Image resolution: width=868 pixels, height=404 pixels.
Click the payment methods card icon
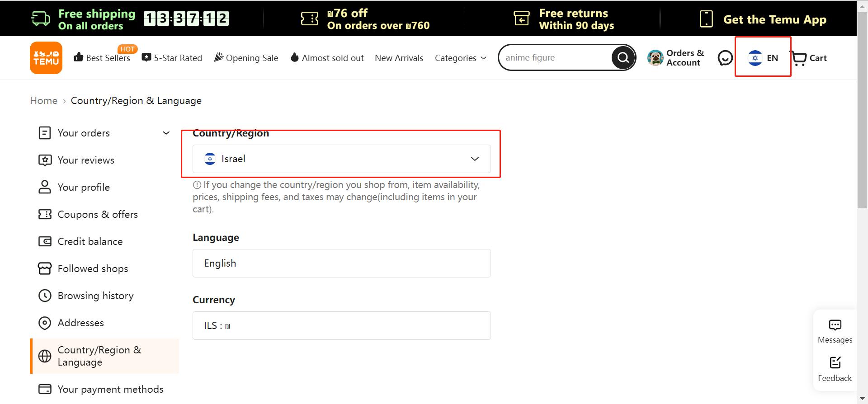point(45,389)
